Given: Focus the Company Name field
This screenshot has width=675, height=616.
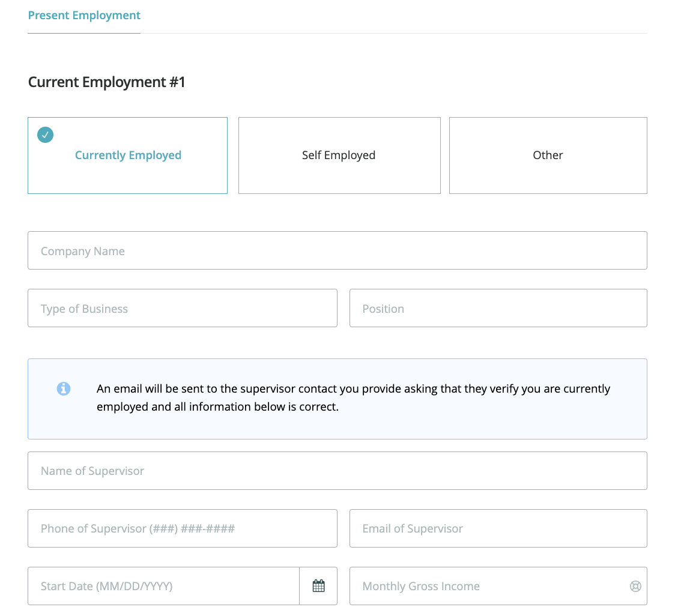Looking at the screenshot, I should [337, 250].
